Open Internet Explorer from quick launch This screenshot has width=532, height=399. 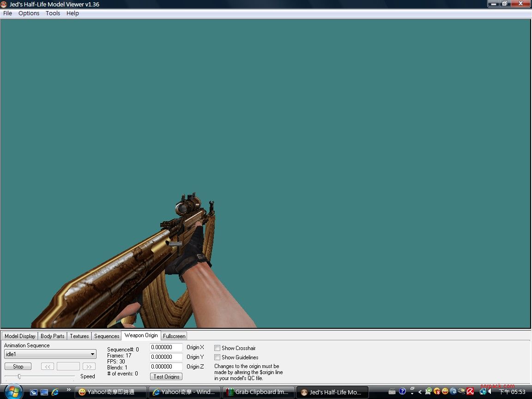55,392
